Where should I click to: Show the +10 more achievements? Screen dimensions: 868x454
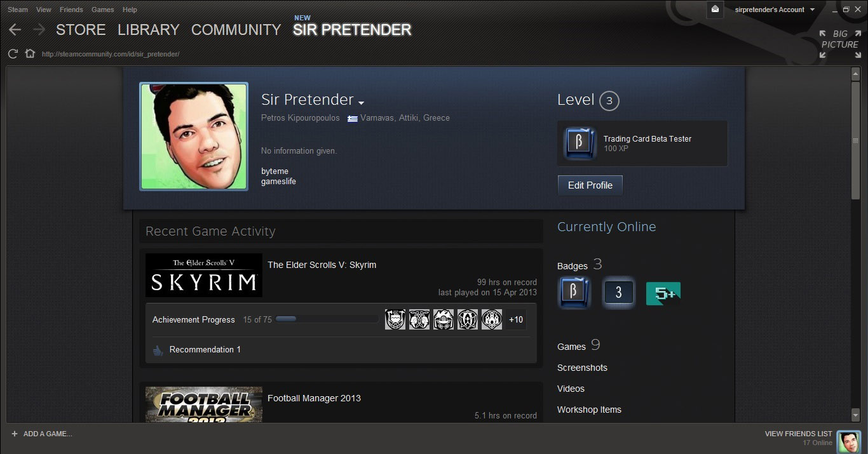tap(516, 319)
